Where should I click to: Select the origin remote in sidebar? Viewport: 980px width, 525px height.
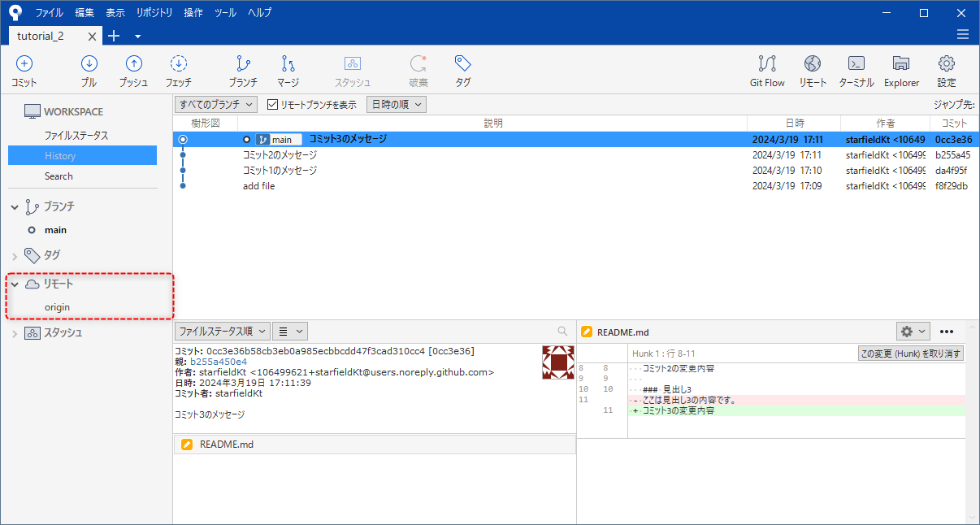click(57, 307)
